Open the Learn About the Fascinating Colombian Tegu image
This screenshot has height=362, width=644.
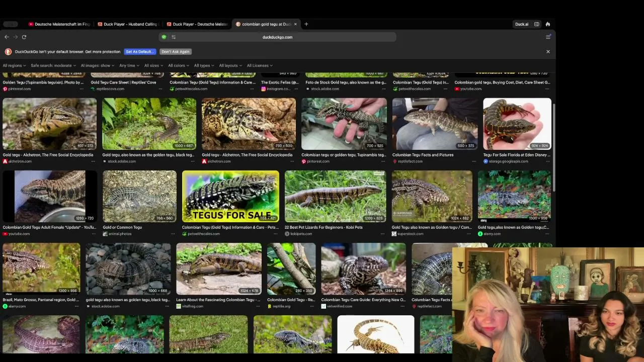click(219, 268)
